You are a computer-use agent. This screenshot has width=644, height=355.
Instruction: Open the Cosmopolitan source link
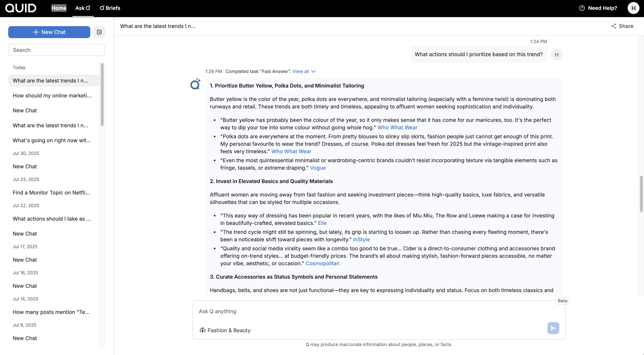coord(322,263)
